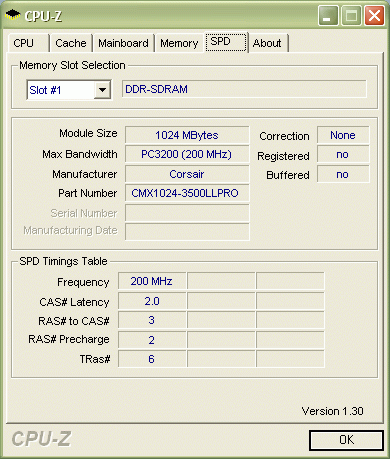Select the Memory tab
The height and width of the screenshot is (459, 390).
[x=179, y=43]
